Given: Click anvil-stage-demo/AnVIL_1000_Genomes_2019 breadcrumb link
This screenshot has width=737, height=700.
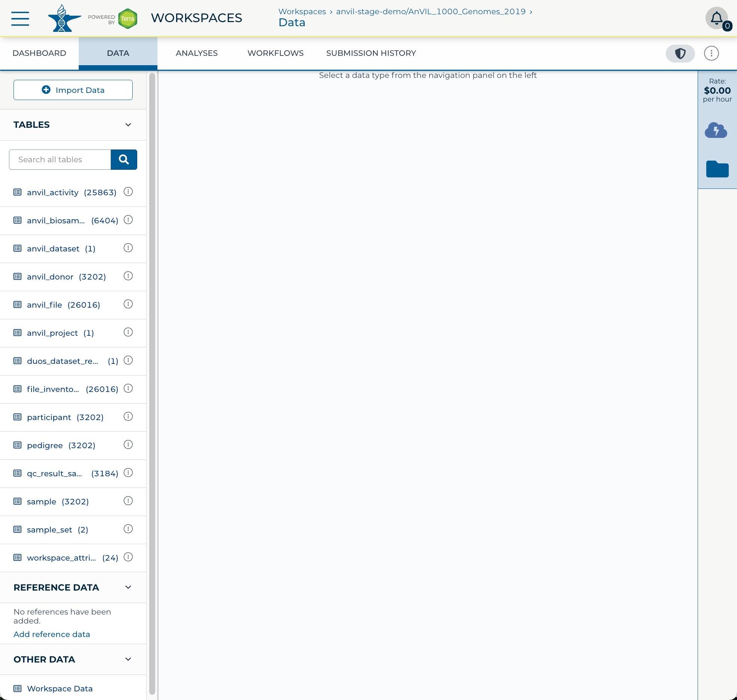Looking at the screenshot, I should click(x=431, y=12).
